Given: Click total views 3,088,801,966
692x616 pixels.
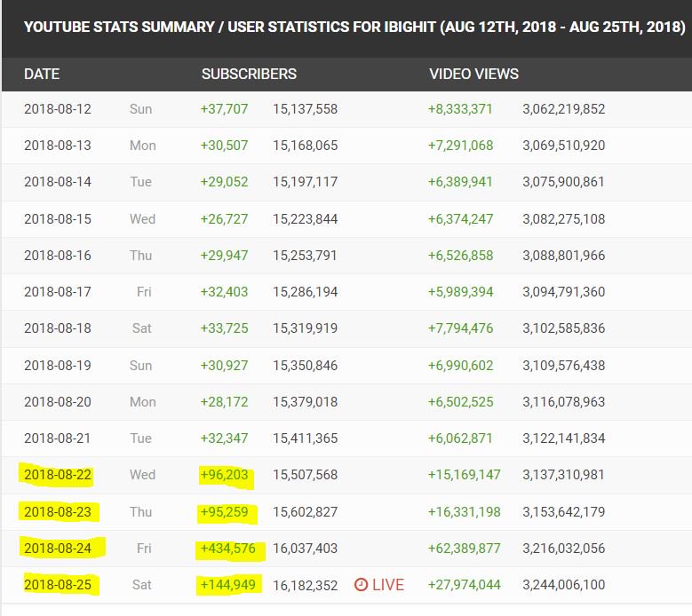Looking at the screenshot, I should coord(563,256).
